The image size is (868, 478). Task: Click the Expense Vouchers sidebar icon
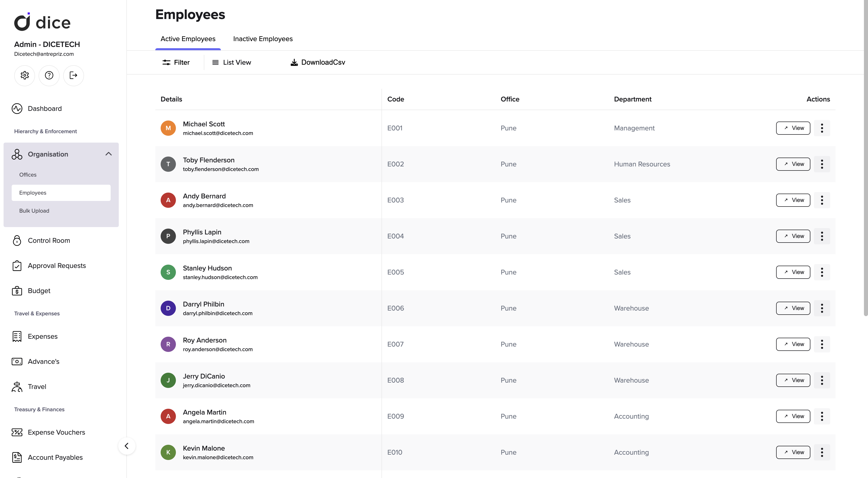point(17,432)
